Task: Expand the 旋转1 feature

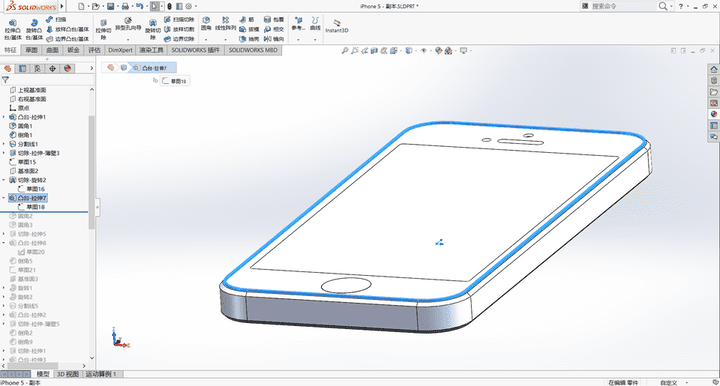Action: tap(4, 288)
